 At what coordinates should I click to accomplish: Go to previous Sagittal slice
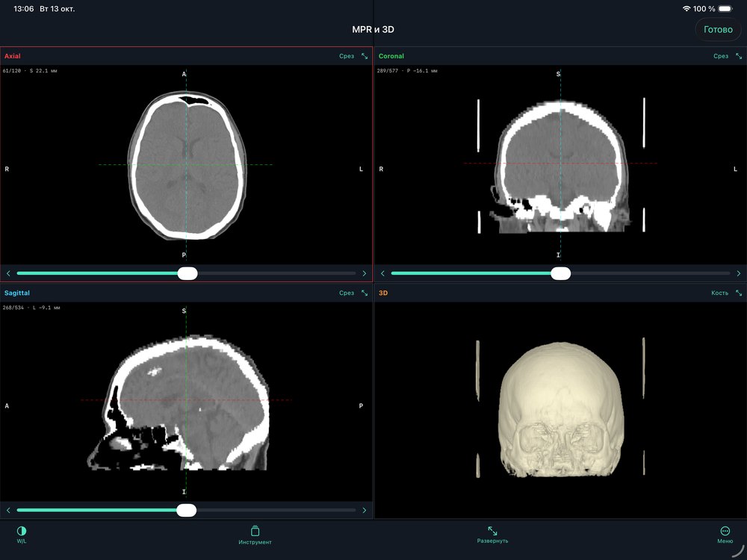pyautogui.click(x=8, y=510)
